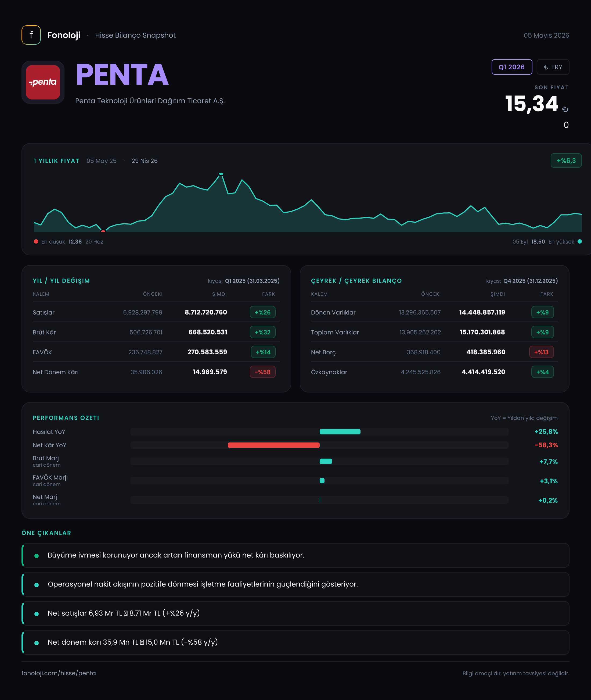Click the Q1 2025 (31.03.2025) comparison label

pos(252,281)
